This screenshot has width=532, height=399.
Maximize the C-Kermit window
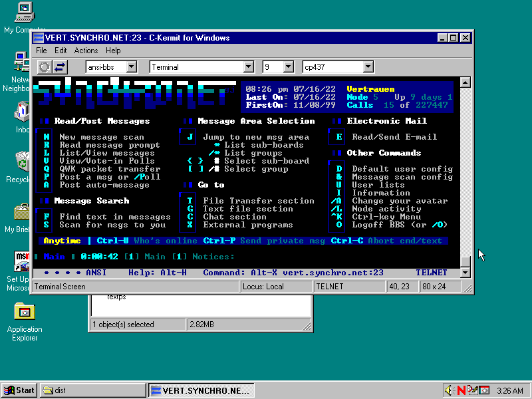coord(453,38)
